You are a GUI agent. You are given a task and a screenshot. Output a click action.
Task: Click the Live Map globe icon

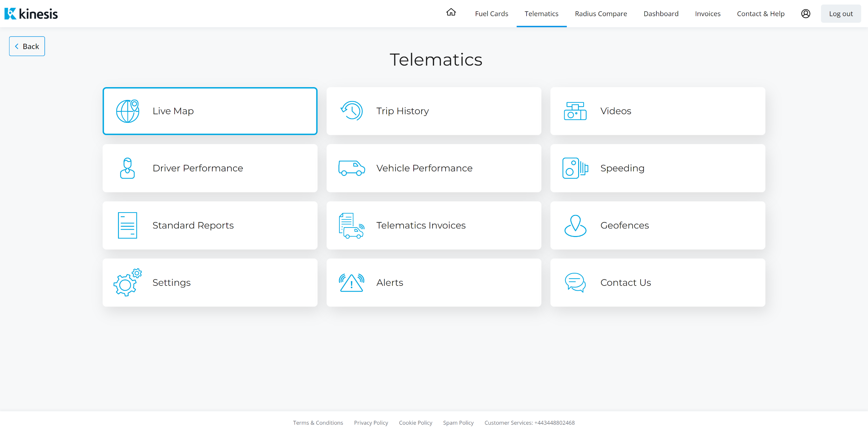[x=127, y=111]
